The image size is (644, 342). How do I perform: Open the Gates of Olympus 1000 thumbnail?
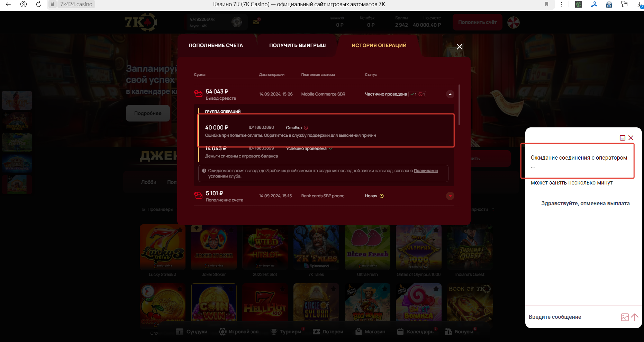419,247
